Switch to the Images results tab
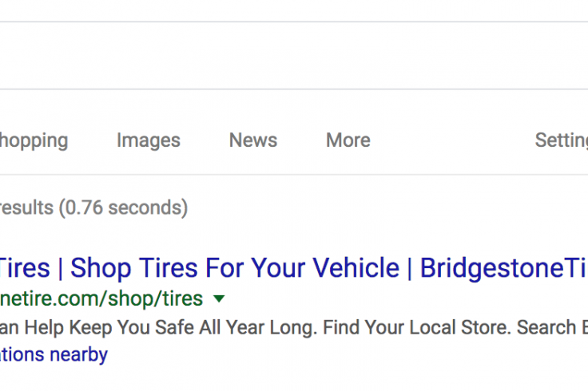The width and height of the screenshot is (588, 391). pos(149,140)
